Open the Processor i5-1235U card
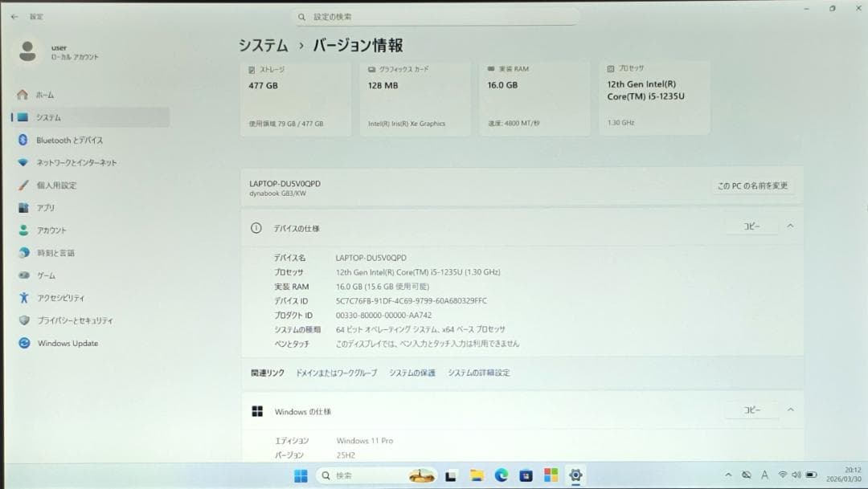The width and height of the screenshot is (868, 489). pyautogui.click(x=654, y=97)
